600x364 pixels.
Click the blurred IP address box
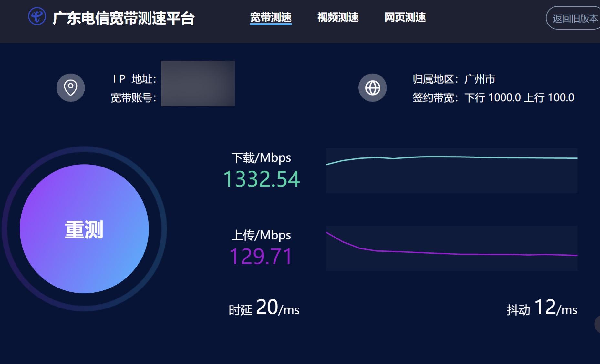click(x=198, y=84)
